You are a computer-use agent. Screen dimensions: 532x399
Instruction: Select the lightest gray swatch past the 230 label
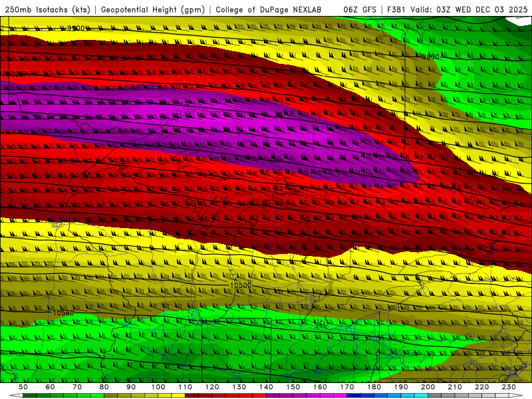(x=502, y=396)
